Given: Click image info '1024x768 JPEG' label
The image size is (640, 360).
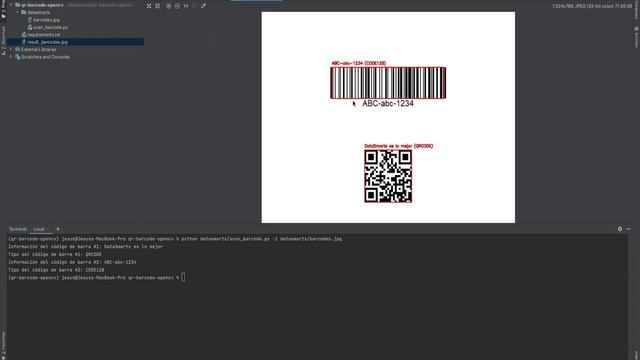Looking at the screenshot, I should (x=592, y=6).
